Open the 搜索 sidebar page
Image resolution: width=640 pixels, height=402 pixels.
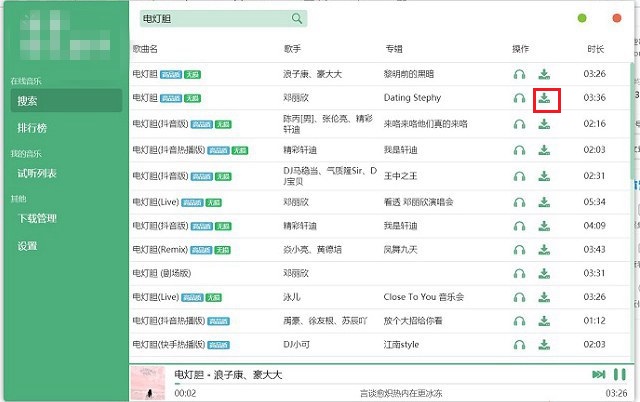pos(67,100)
